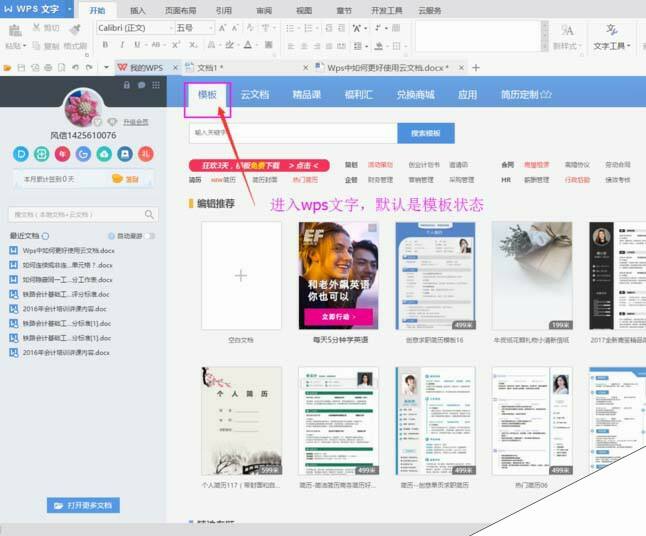Expand the font color A dropdown arrow
The width and height of the screenshot is (646, 536).
[x=256, y=44]
